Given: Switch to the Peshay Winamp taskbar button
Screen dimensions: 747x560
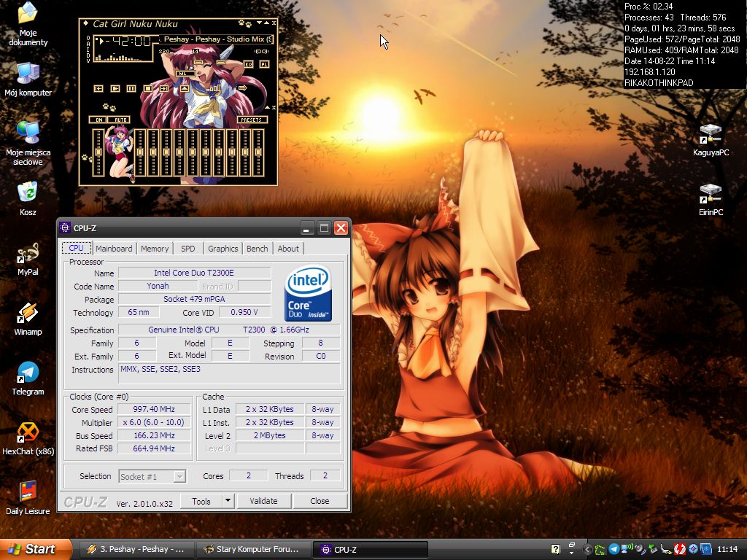Looking at the screenshot, I should point(136,550).
